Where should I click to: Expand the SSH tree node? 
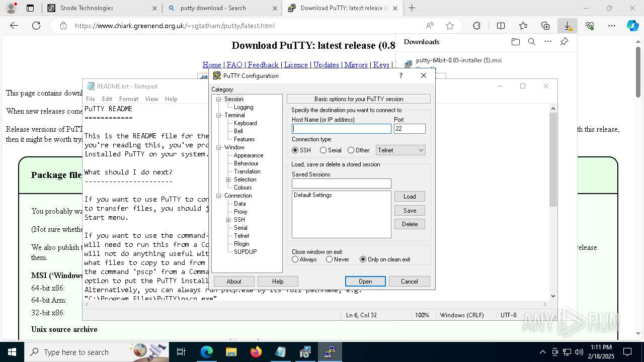click(228, 220)
